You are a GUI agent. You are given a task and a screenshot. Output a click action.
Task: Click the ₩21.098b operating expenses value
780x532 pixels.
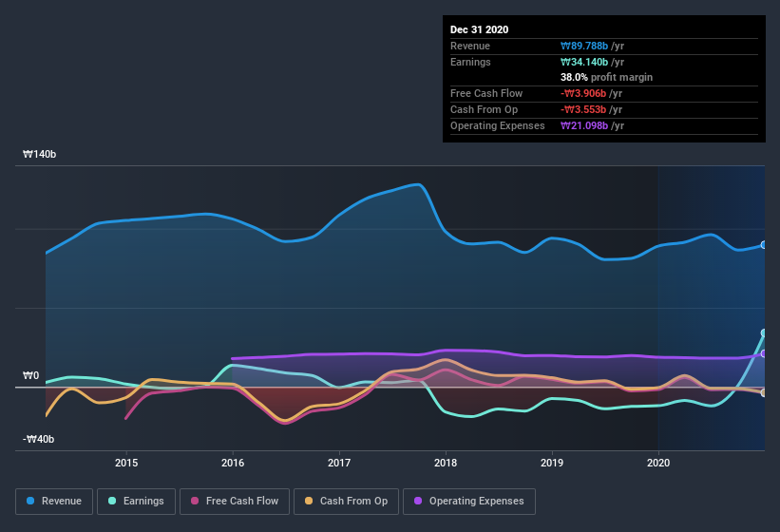click(x=584, y=125)
